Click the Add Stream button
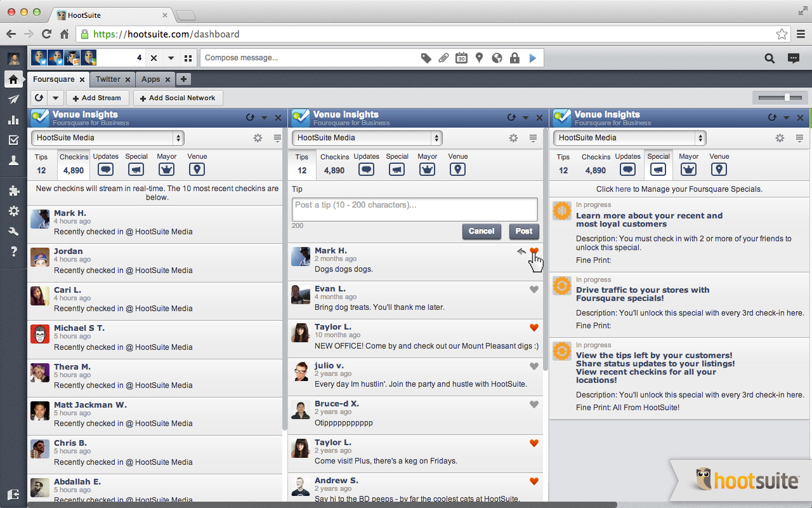The image size is (812, 508). [x=98, y=98]
